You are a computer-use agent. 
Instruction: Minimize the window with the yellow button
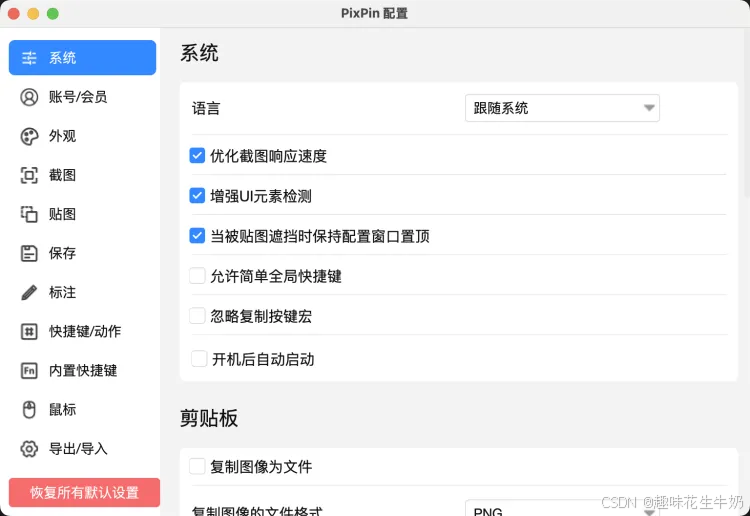(x=33, y=13)
